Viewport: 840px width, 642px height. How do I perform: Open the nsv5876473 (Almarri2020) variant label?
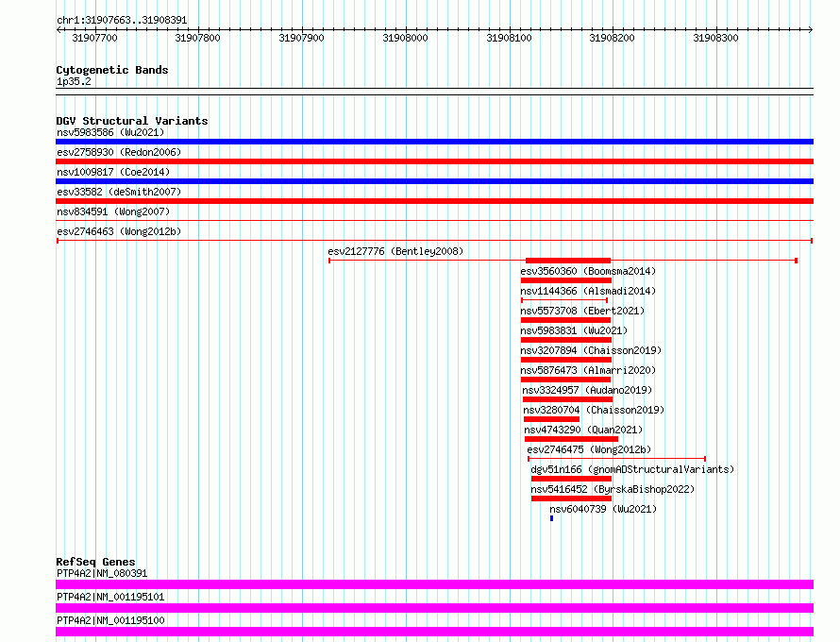588,370
